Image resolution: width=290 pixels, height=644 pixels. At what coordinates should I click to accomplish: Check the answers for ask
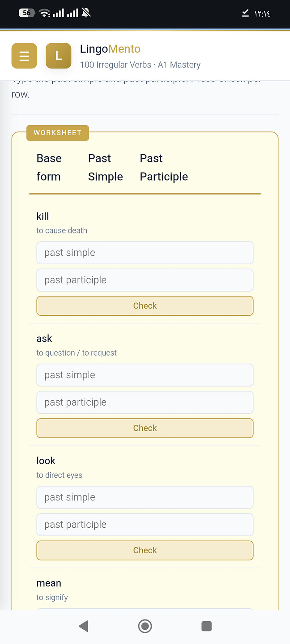[x=145, y=428]
